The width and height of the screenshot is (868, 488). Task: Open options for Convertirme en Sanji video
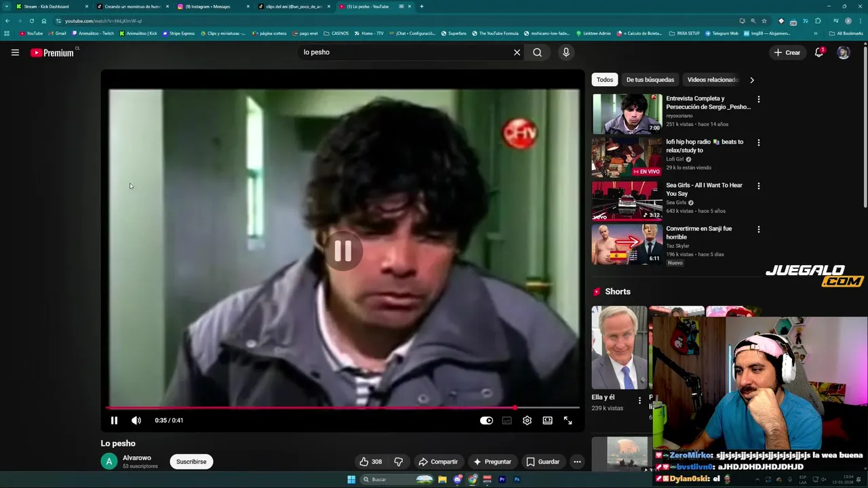[758, 229]
